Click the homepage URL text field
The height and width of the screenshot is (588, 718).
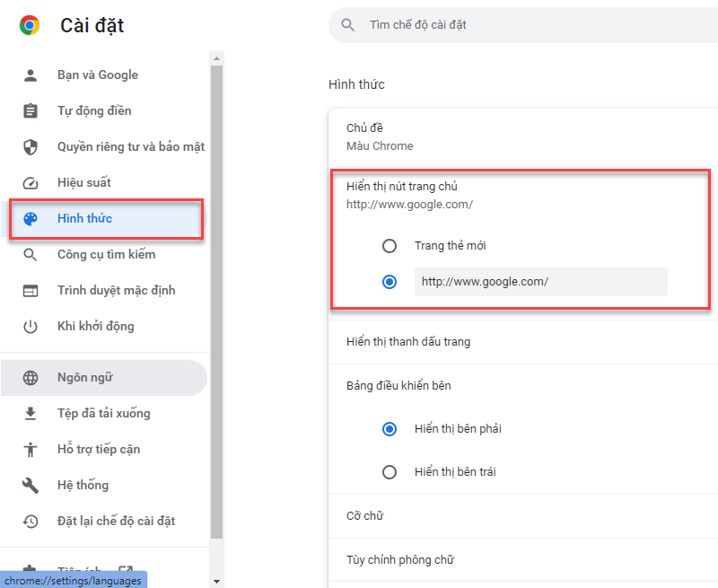pos(540,282)
